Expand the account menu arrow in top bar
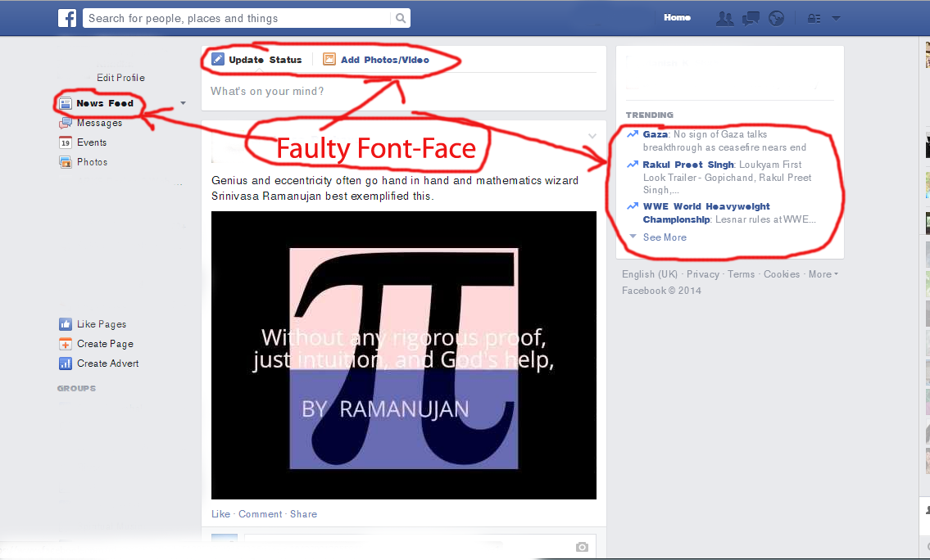This screenshot has width=930, height=560. click(837, 18)
